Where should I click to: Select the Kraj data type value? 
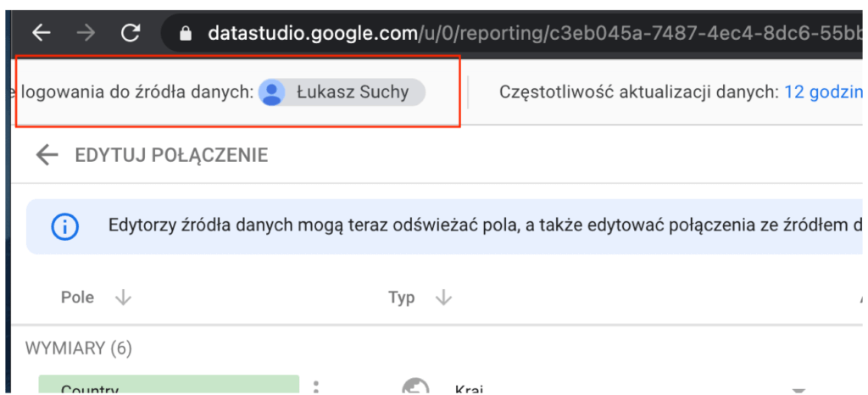pos(469,389)
